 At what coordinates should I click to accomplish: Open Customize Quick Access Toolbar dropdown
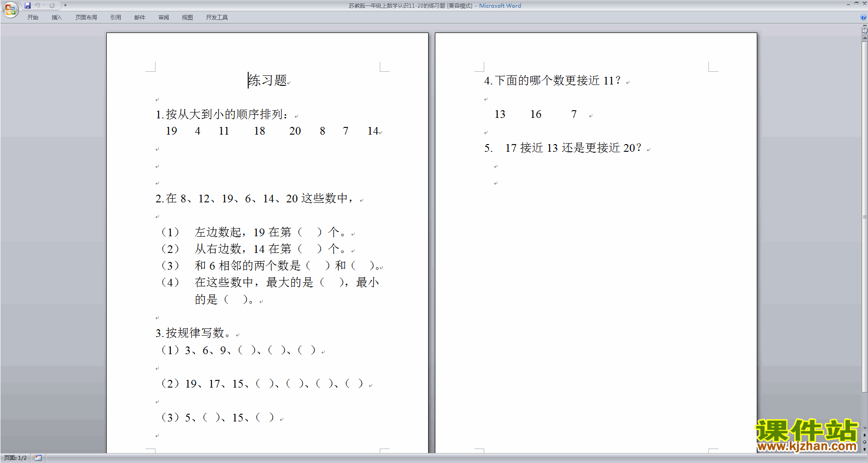(x=65, y=5)
